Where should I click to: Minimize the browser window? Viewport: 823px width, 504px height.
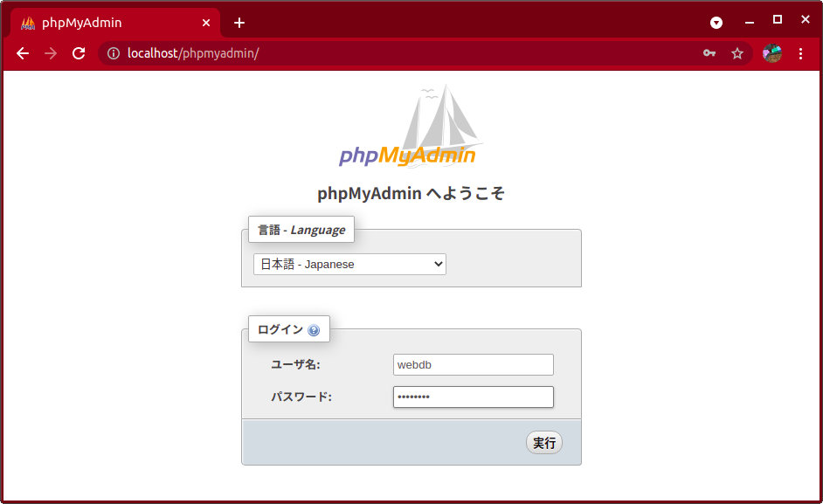[750, 22]
